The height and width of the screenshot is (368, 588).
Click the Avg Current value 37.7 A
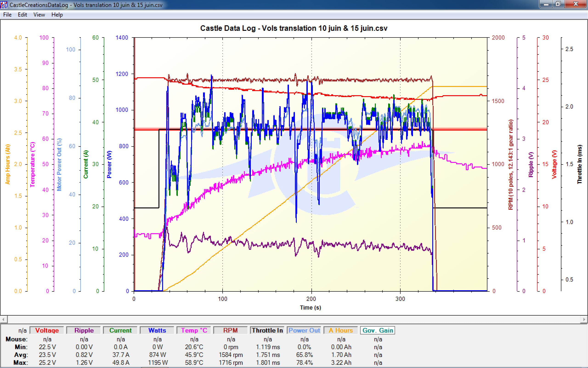pyautogui.click(x=121, y=355)
